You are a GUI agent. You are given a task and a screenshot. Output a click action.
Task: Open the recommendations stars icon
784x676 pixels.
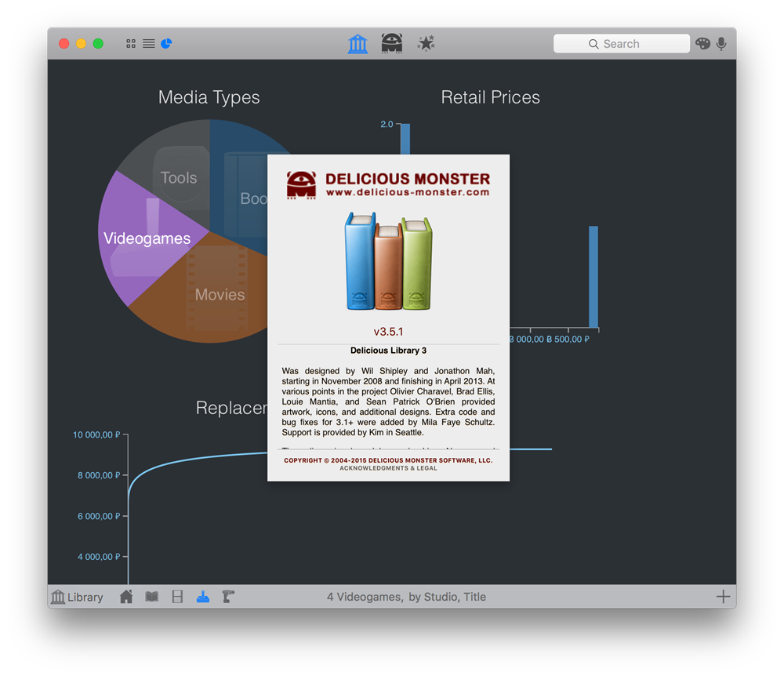[x=426, y=43]
